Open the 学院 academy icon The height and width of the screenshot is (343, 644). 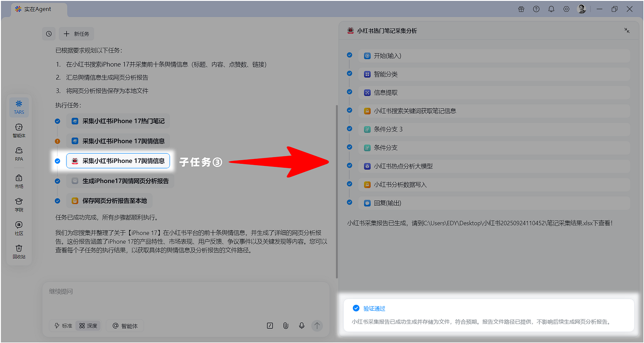(x=19, y=204)
